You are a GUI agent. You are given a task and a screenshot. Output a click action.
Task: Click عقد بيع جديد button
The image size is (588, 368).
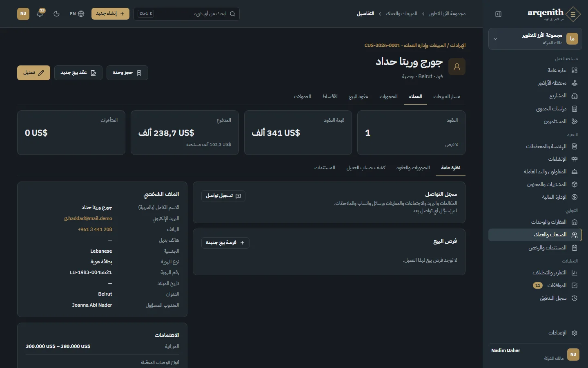(x=78, y=73)
